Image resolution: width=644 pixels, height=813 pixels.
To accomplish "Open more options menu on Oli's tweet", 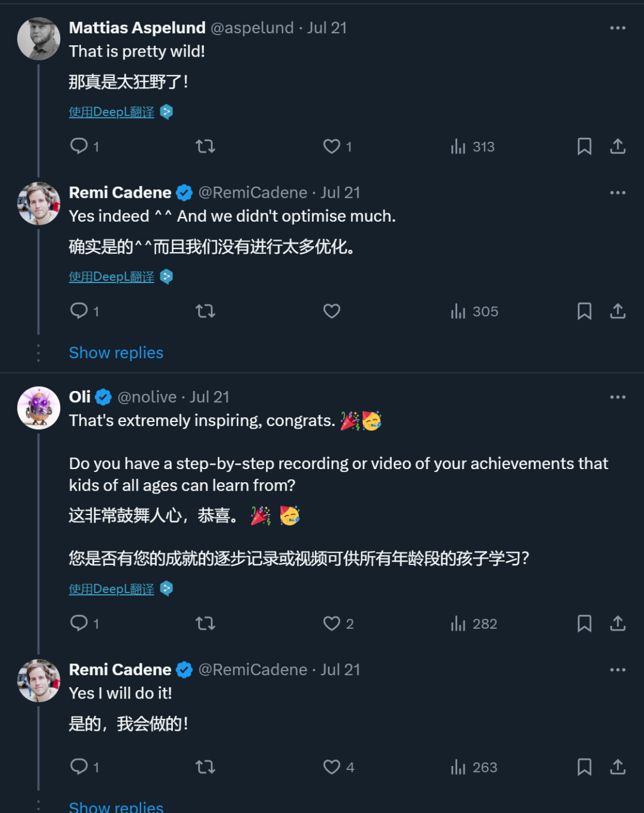I will tap(618, 397).
